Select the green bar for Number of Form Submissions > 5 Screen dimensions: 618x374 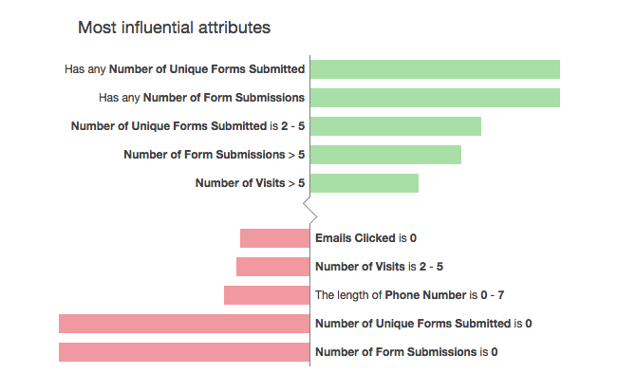tap(386, 154)
